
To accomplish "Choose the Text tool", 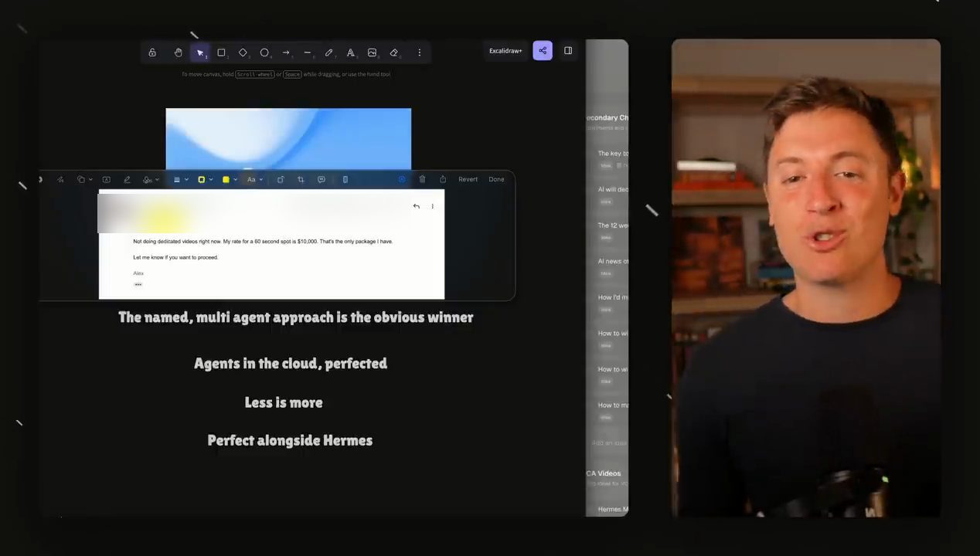I will (x=351, y=53).
